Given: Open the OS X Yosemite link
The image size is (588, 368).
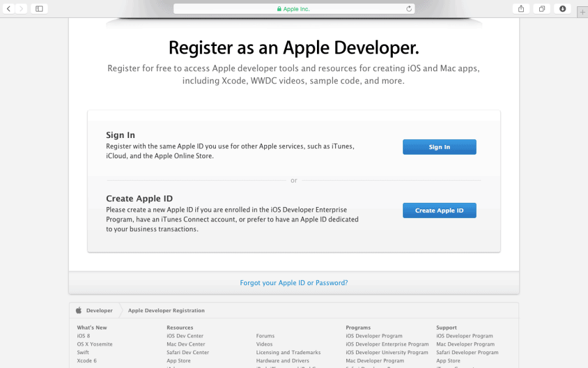Looking at the screenshot, I should (95, 344).
